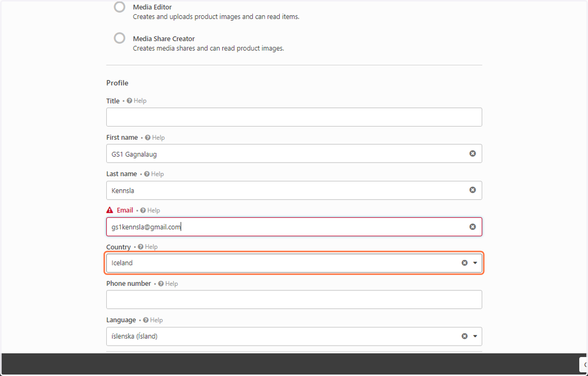Image resolution: width=588 pixels, height=376 pixels.
Task: Click the First name input field
Action: click(294, 153)
